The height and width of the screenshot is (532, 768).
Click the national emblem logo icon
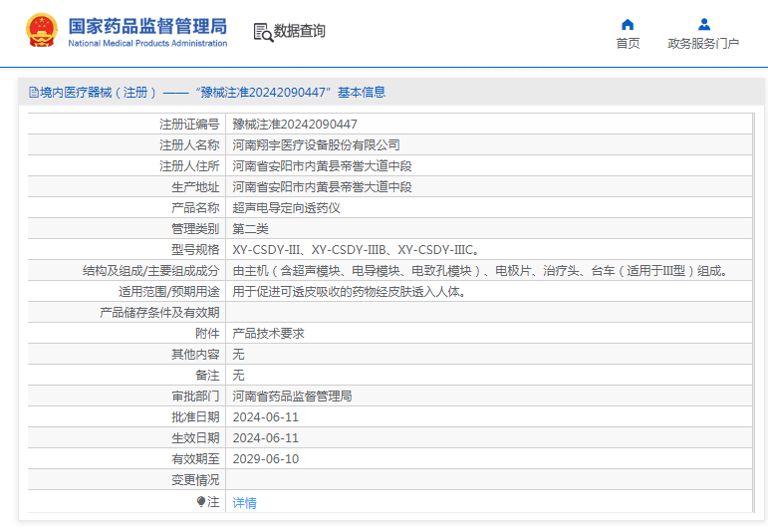click(x=42, y=30)
